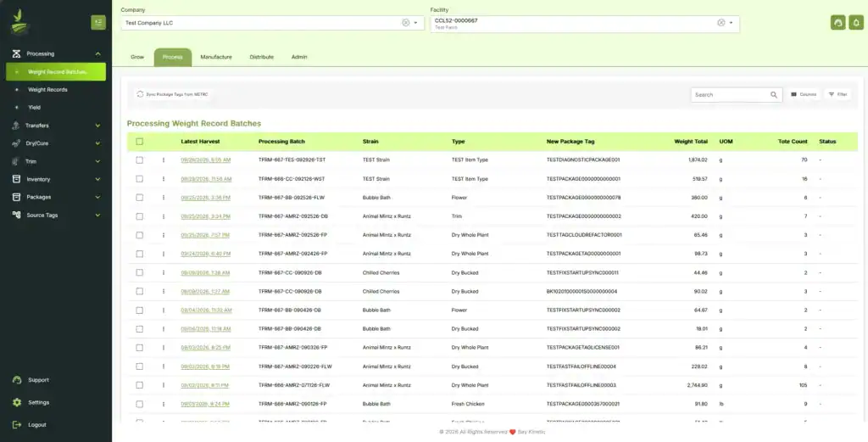868x442 pixels.
Task: Open row menu for TFRM-667-AMRZ-090226-FLW
Action: pyautogui.click(x=164, y=366)
